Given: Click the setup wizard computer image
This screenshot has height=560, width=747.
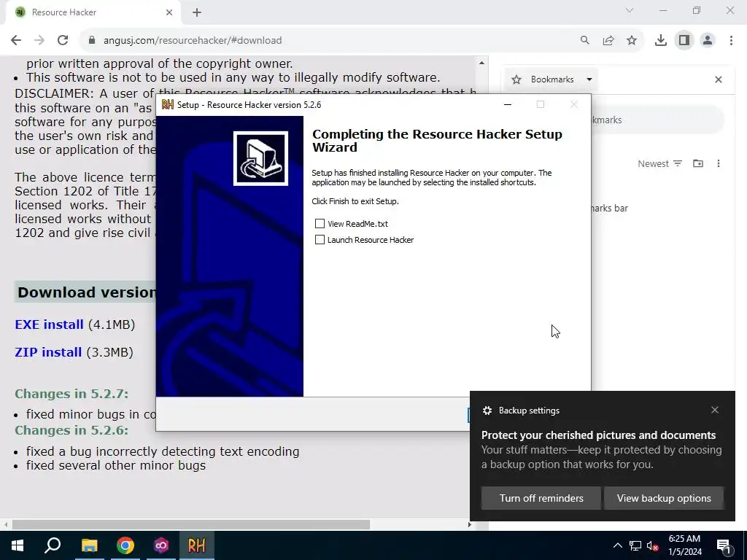Looking at the screenshot, I should [260, 158].
